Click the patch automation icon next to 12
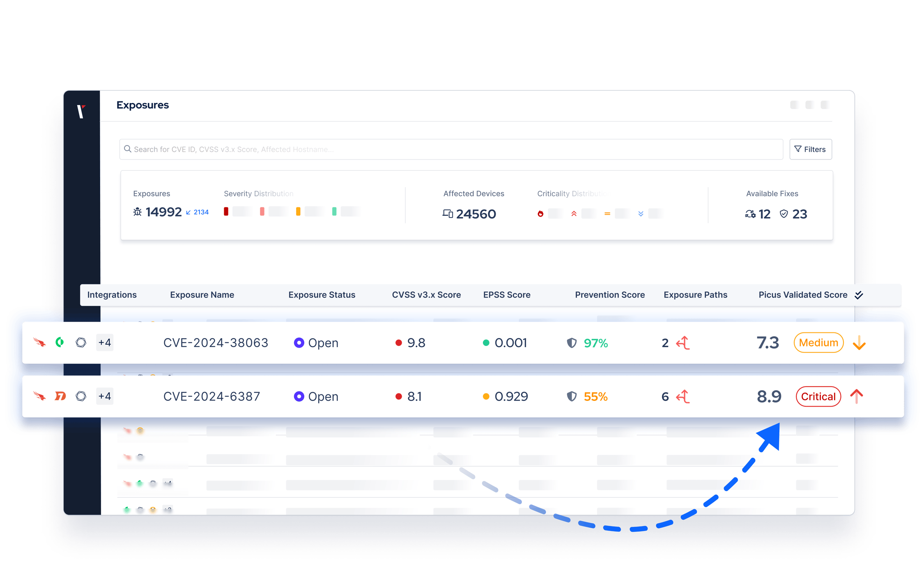Viewport: 924px width, 570px height. pos(750,214)
